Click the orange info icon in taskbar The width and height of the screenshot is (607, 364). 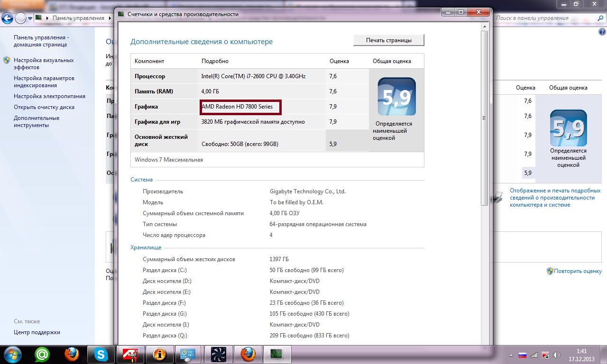pos(159,354)
